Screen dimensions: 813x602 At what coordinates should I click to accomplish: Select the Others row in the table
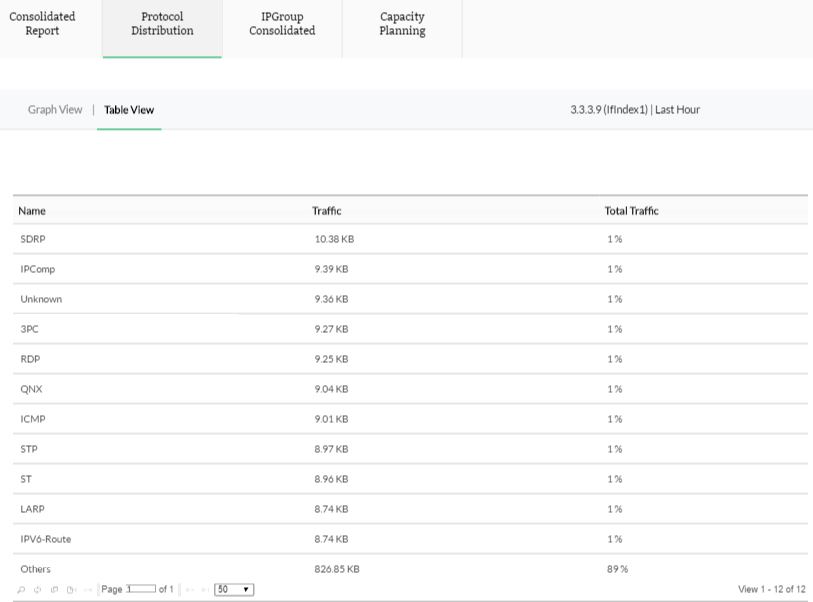point(35,569)
